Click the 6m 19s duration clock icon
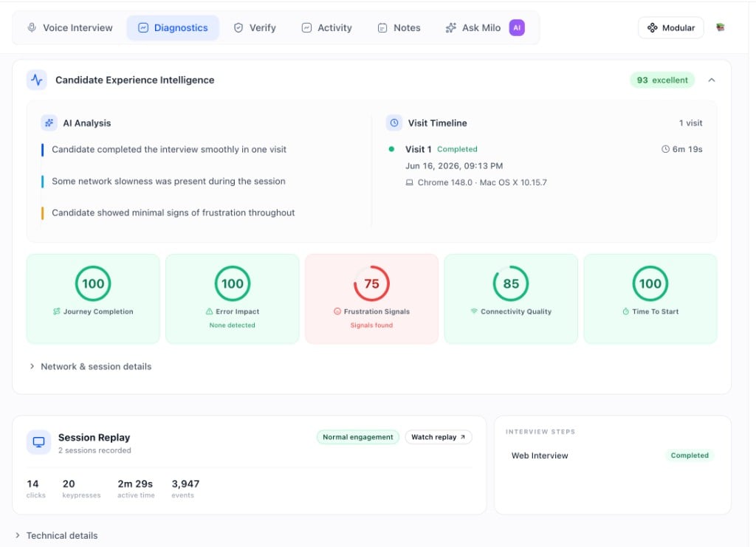The width and height of the screenshot is (756, 547). (x=665, y=149)
